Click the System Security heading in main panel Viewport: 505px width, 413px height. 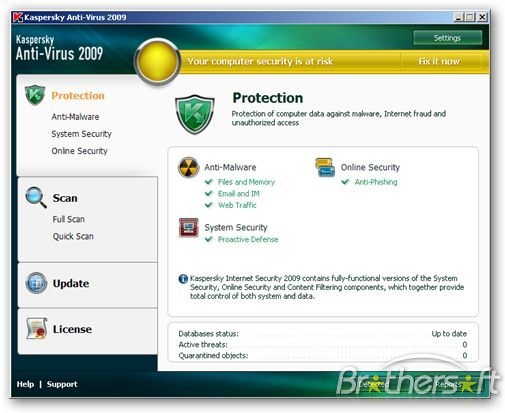[236, 228]
